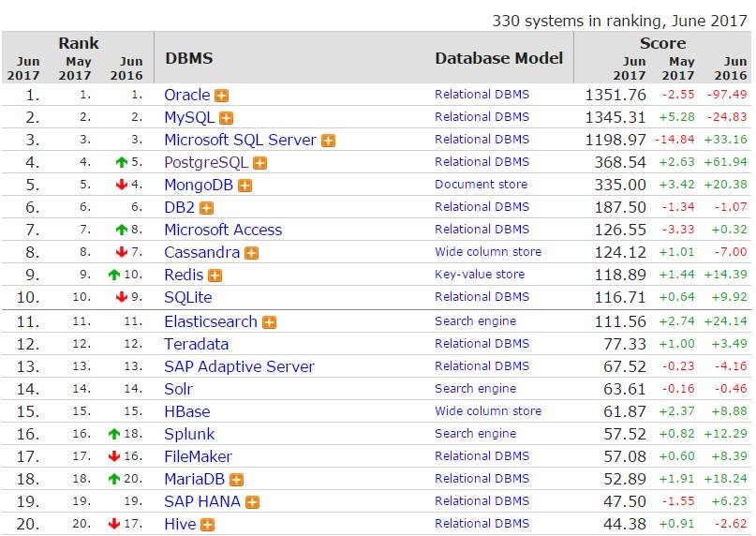This screenshot has height=536, width=756.
Task: Click the green up arrow in Microsoft Access row
Action: (122, 230)
